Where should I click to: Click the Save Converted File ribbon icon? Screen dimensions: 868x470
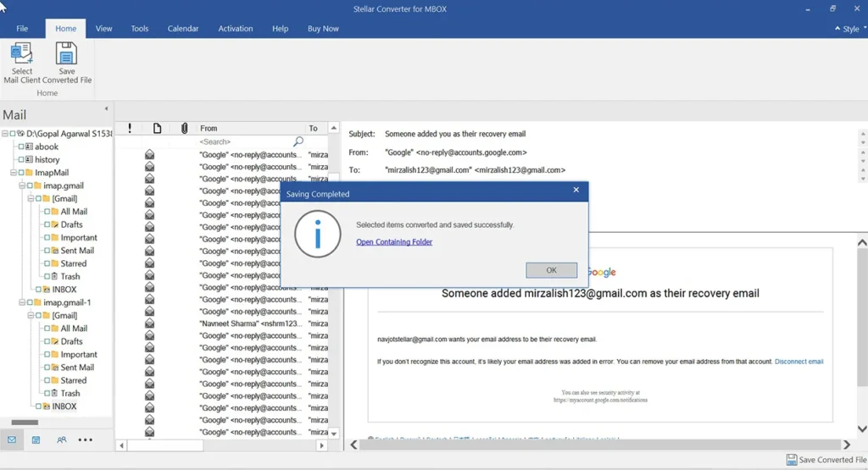(x=66, y=53)
